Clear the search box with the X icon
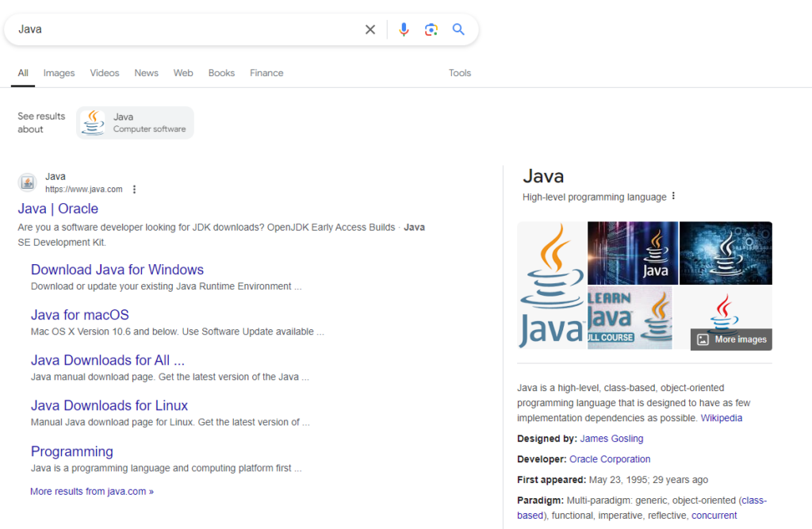This screenshot has width=812, height=529. point(370,29)
